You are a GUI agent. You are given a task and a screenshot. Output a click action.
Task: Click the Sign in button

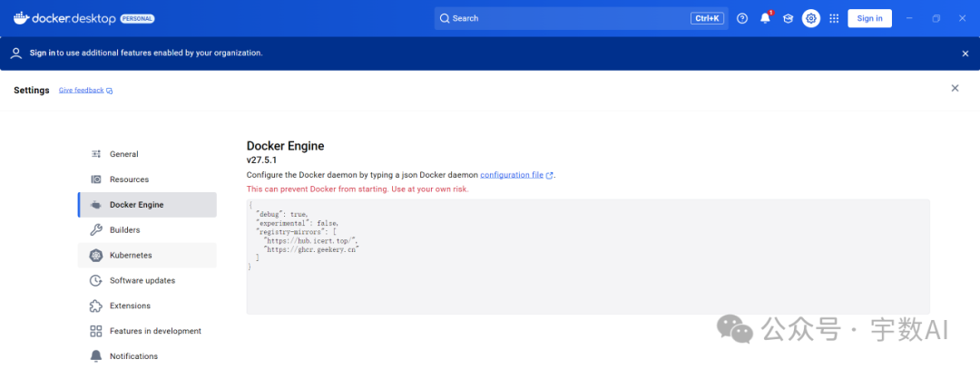pyautogui.click(x=869, y=19)
